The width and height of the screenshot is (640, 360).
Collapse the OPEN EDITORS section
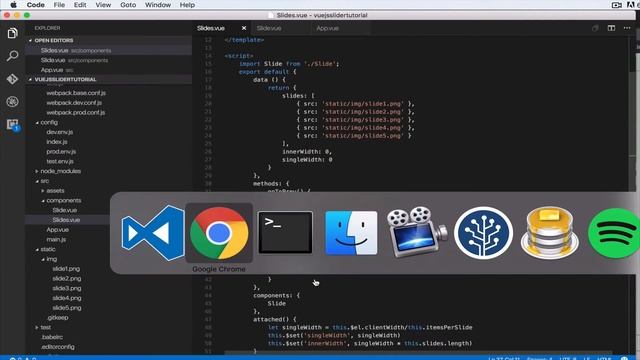click(x=53, y=40)
